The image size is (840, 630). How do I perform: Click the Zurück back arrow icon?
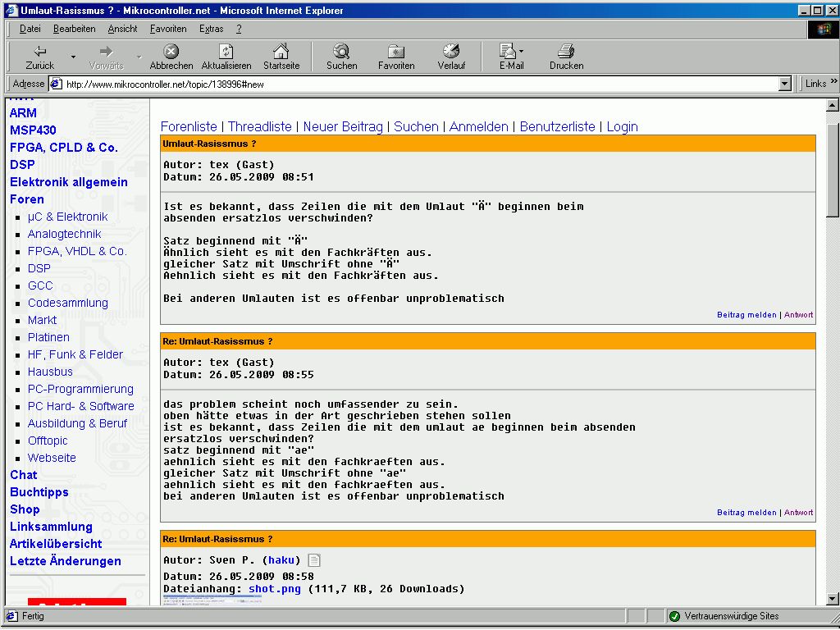tap(39, 52)
